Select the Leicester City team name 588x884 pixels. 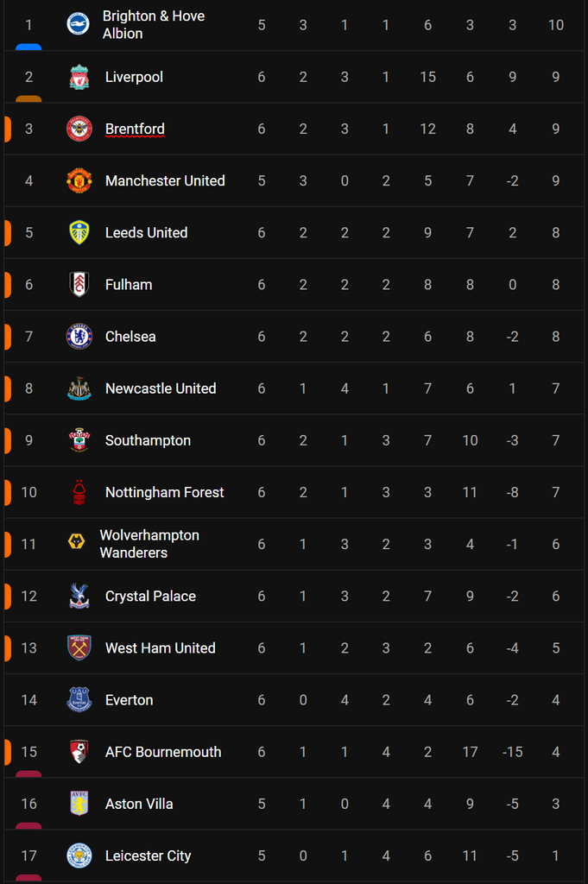pyautogui.click(x=148, y=856)
